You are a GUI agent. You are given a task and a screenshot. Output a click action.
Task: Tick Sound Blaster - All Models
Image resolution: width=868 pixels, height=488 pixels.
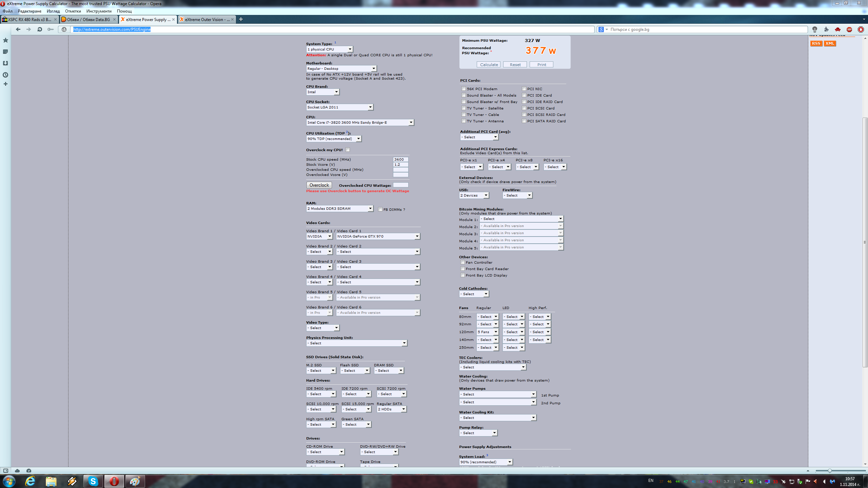[463, 95]
